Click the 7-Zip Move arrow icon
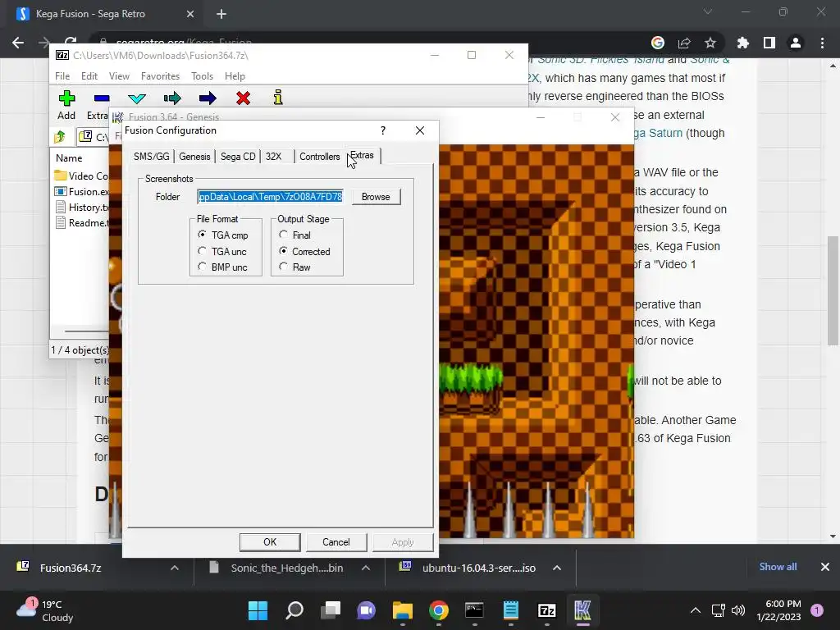This screenshot has height=630, width=840. pyautogui.click(x=208, y=98)
